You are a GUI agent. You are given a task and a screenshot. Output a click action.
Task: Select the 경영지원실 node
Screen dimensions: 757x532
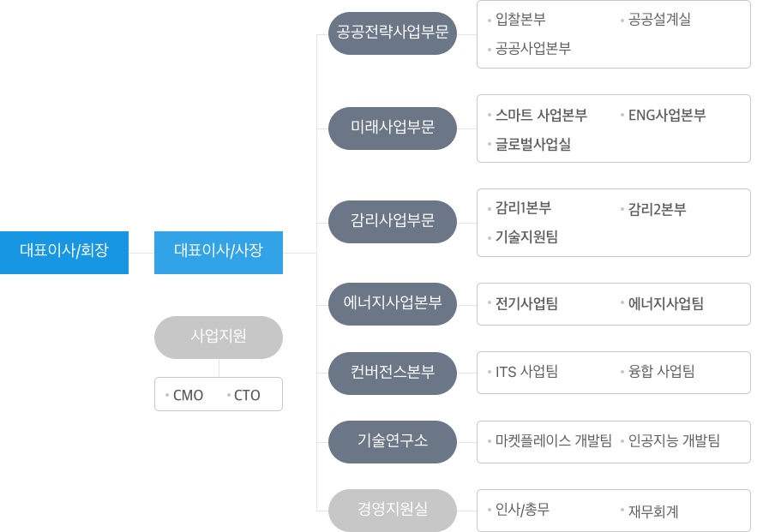(393, 511)
